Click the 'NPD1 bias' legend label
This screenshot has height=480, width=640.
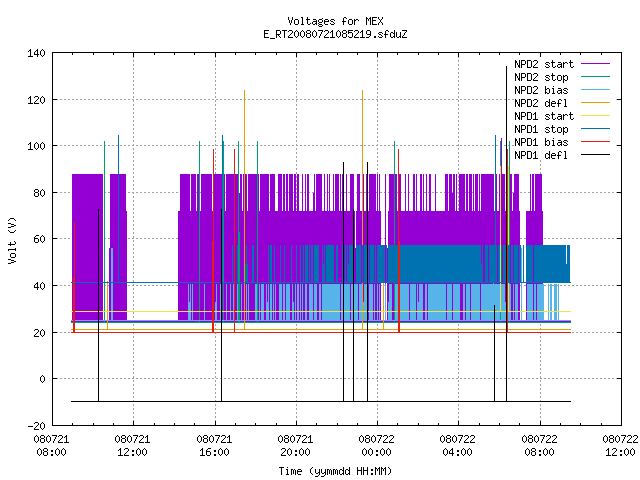click(541, 142)
